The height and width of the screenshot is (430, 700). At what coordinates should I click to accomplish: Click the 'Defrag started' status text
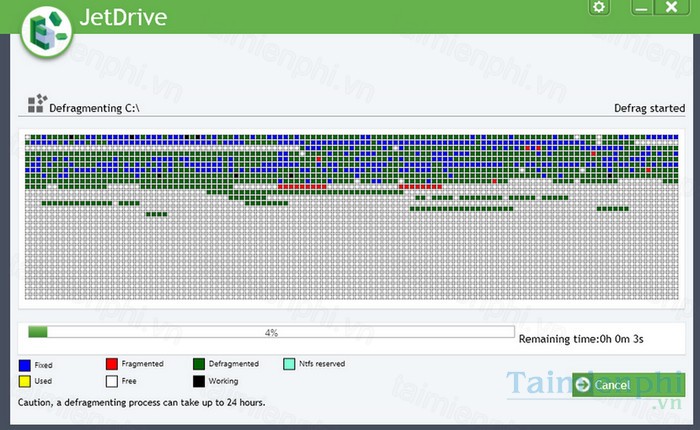(650, 108)
